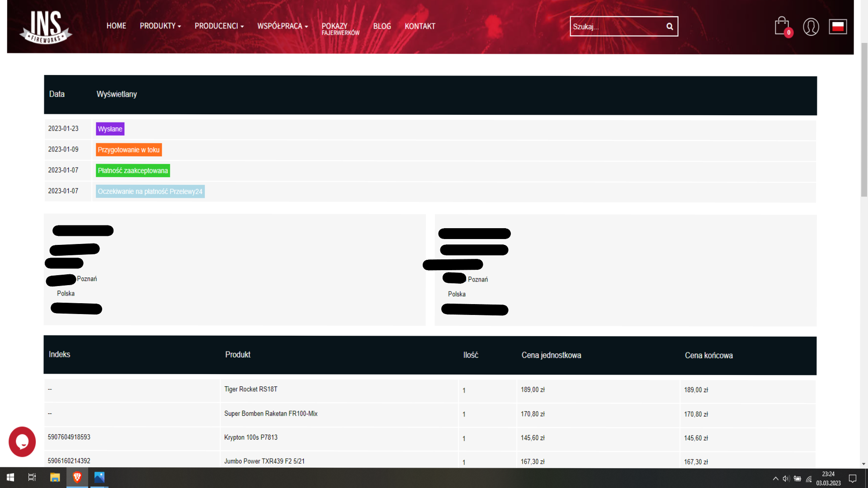The image size is (868, 488).
Task: Click the search magnifier icon
Action: [x=670, y=27]
